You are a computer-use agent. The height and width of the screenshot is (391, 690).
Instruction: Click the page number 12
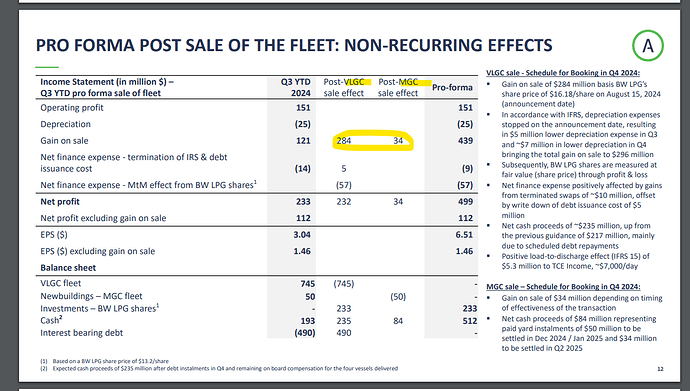tap(660, 369)
